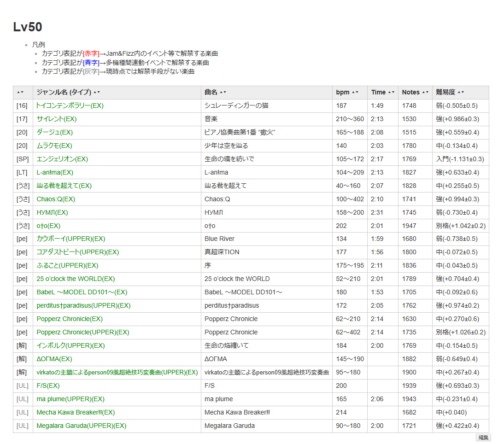Select song title Blue River
The height and width of the screenshot is (444, 504).
[x=220, y=239]
